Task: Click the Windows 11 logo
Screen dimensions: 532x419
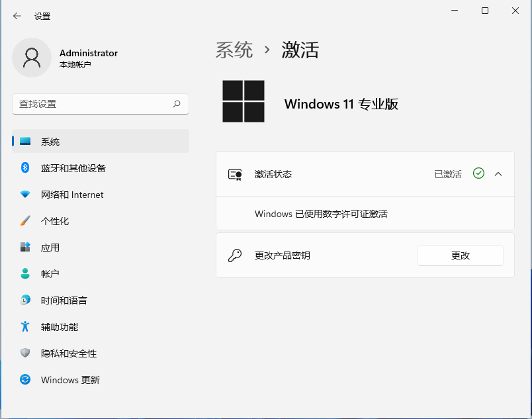Action: coord(244,101)
